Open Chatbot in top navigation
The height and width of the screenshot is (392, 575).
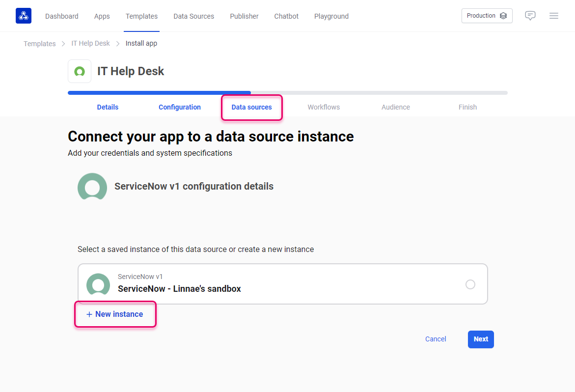(x=286, y=16)
